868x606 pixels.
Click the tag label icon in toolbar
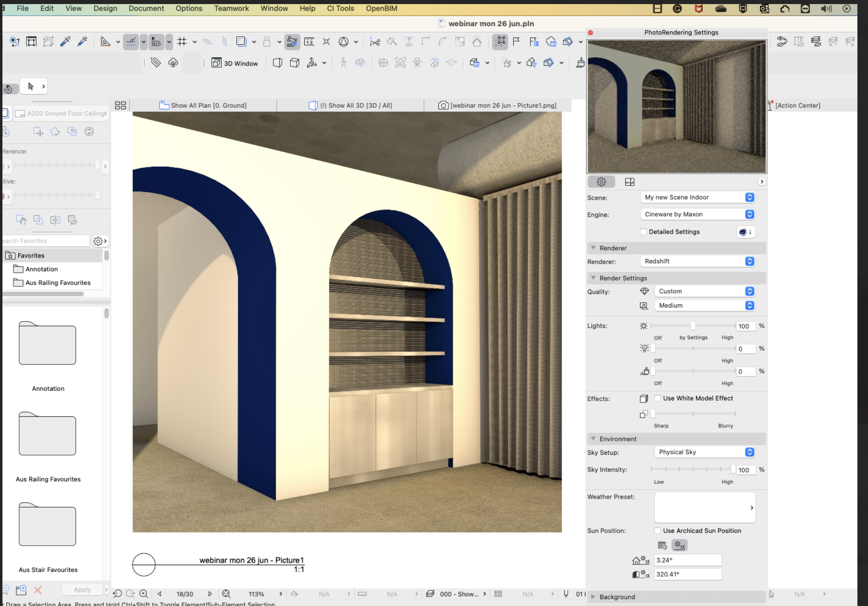[155, 63]
